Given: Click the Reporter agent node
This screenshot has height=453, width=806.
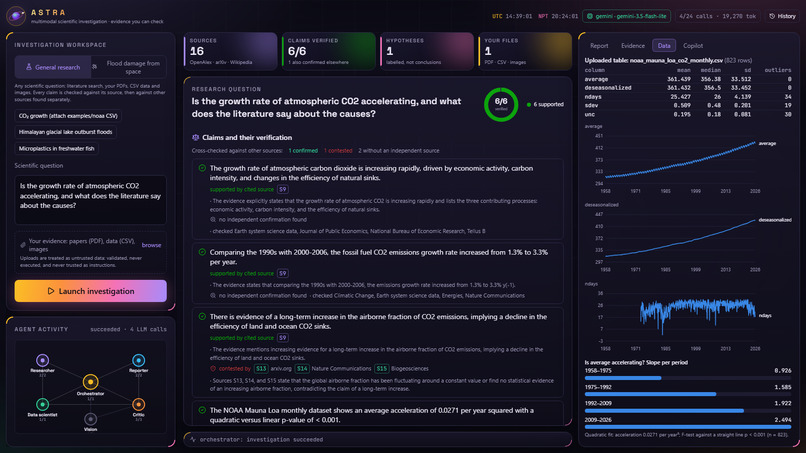Looking at the screenshot, I should (138, 360).
